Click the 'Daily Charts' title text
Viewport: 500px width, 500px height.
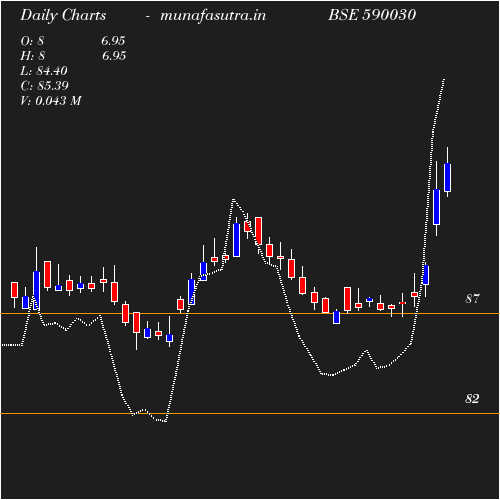click(x=63, y=16)
